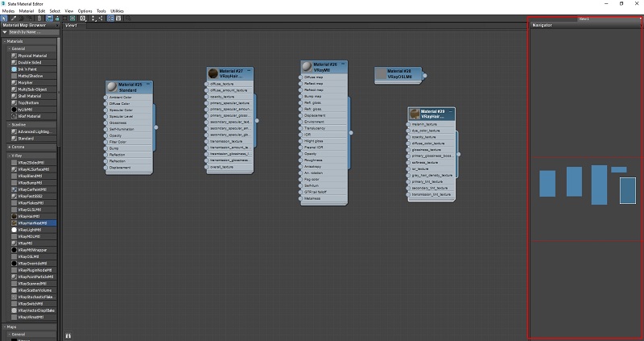The image size is (644, 341).
Task: Toggle the Material/Map Browser panel button
Action: pos(109,17)
